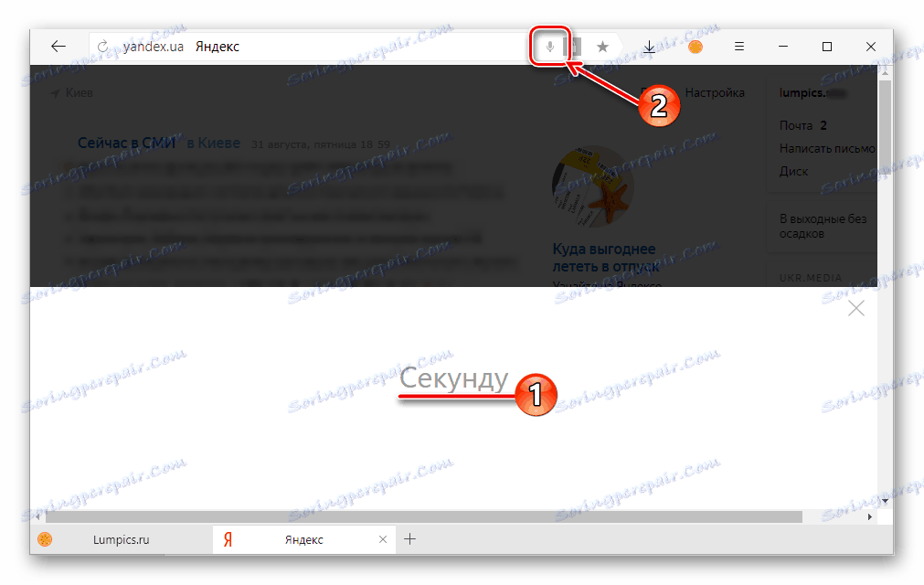Image resolution: width=924 pixels, height=585 pixels.
Task: Click Написать письмо link
Action: 827,148
